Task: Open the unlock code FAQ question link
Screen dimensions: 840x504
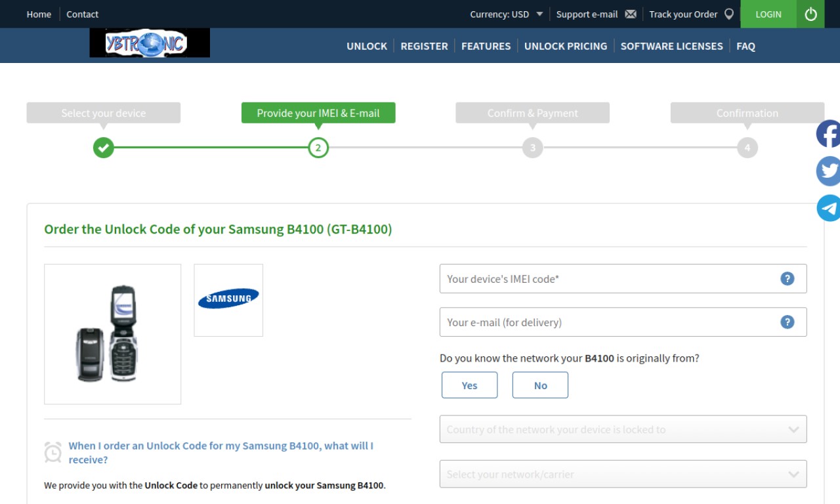Action: tap(221, 453)
